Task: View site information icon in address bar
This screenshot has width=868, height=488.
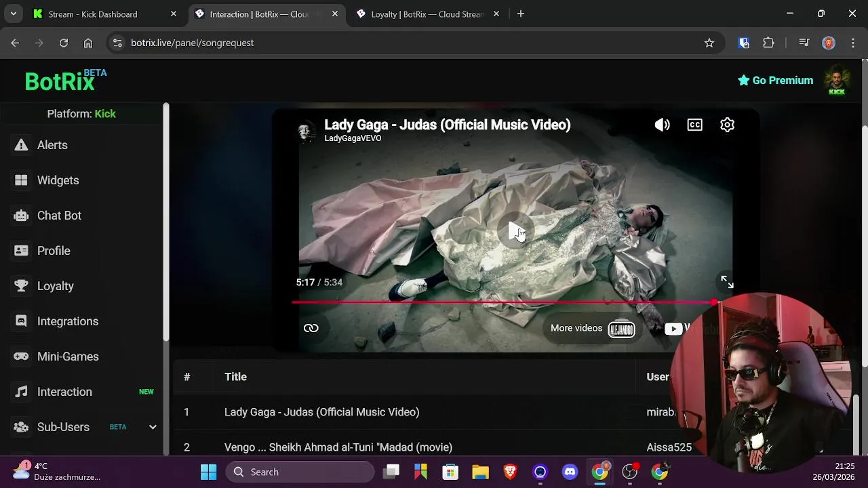Action: coord(117,43)
